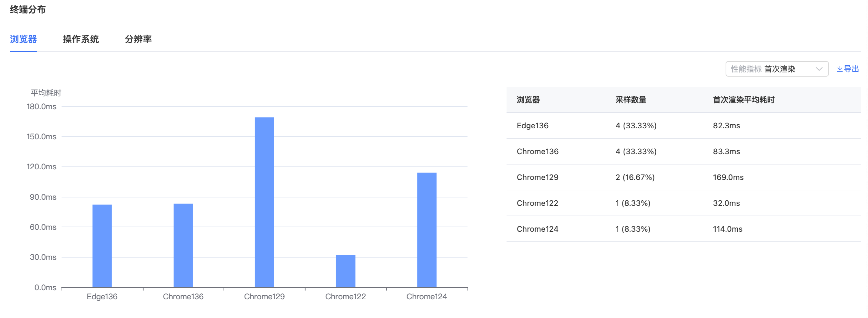The height and width of the screenshot is (318, 868).
Task: Click the Chrome129 bar in chart
Action: click(265, 202)
